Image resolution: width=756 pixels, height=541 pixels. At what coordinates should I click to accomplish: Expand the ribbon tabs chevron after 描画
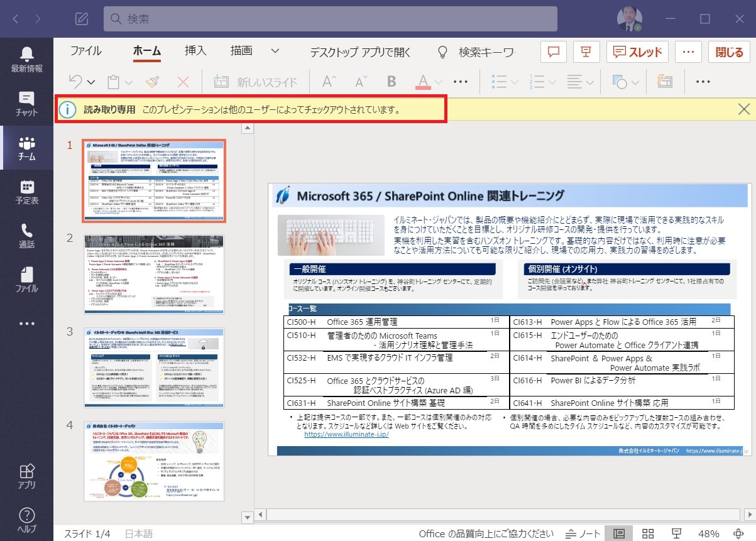275,52
